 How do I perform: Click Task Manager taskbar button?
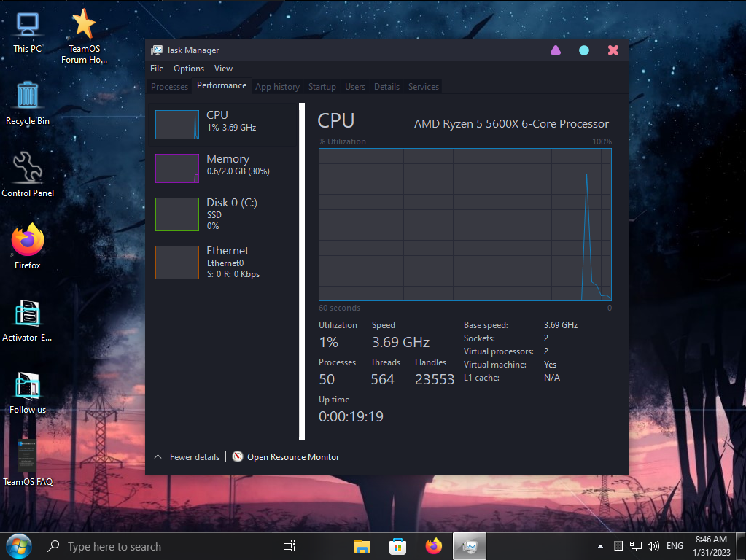pos(470,546)
